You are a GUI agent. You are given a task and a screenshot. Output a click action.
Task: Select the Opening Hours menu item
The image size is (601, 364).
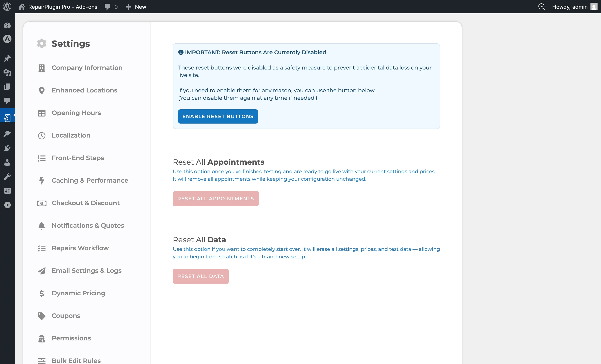76,113
